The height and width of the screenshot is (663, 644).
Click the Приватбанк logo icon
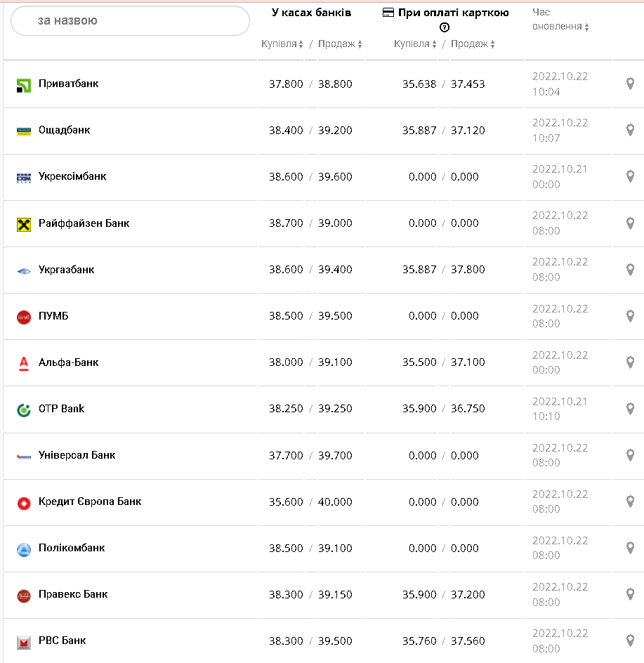[x=24, y=86]
